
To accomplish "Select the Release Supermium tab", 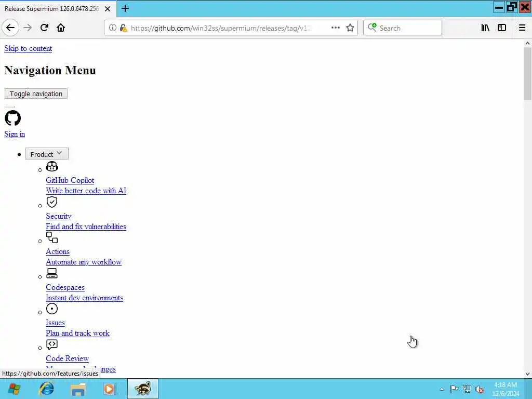I will point(51,9).
